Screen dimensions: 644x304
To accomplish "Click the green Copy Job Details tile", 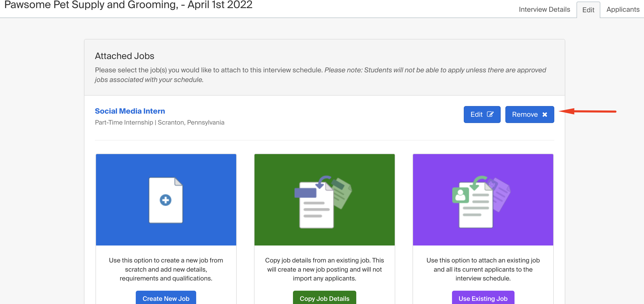I will [x=325, y=200].
